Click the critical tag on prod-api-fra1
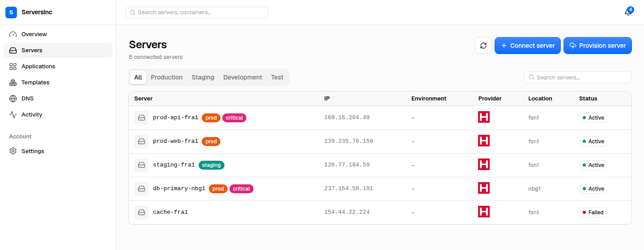Viewport: 644px width, 250px height. (234, 118)
